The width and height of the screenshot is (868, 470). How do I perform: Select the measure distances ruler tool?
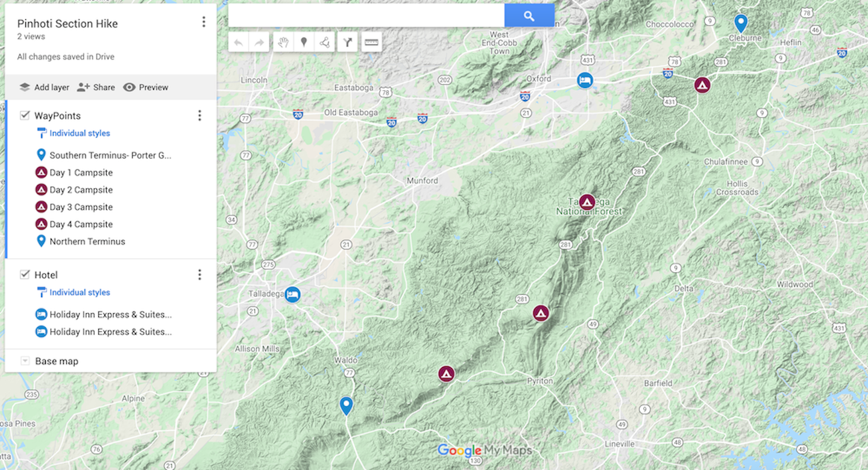pyautogui.click(x=371, y=42)
